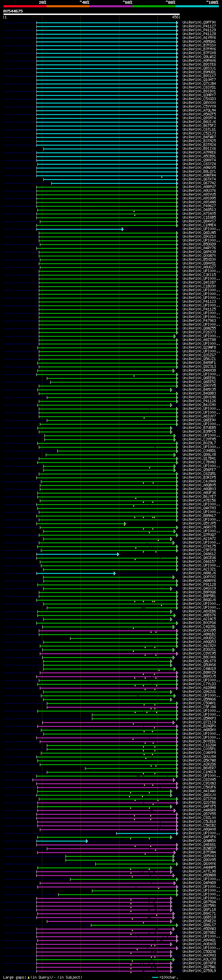Select hit label UniRef100_Q8VX00

(199, 103)
